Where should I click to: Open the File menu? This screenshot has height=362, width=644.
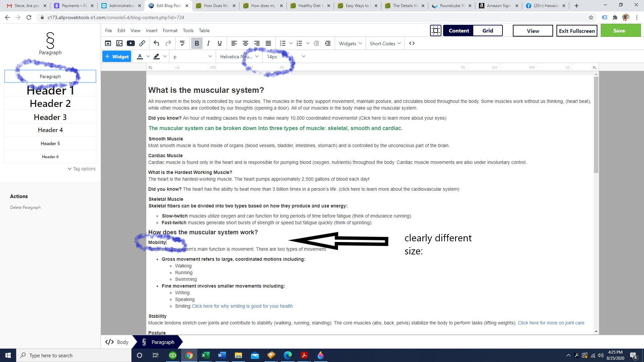coord(108,31)
